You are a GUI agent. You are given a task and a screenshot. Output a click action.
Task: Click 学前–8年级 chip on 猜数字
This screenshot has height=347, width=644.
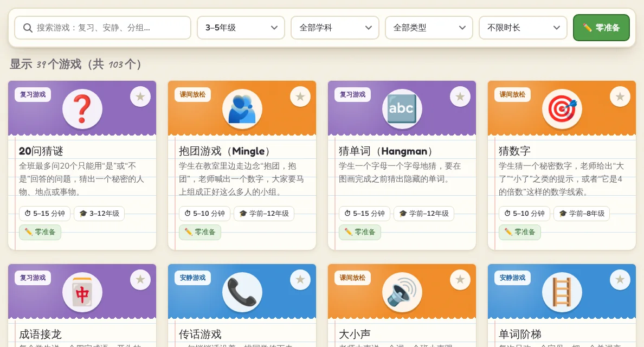coord(582,214)
